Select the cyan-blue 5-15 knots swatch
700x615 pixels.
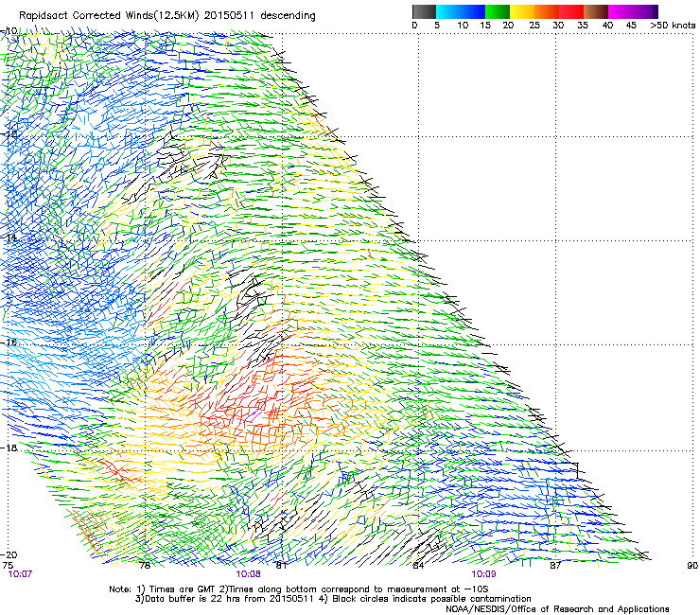pos(461,11)
